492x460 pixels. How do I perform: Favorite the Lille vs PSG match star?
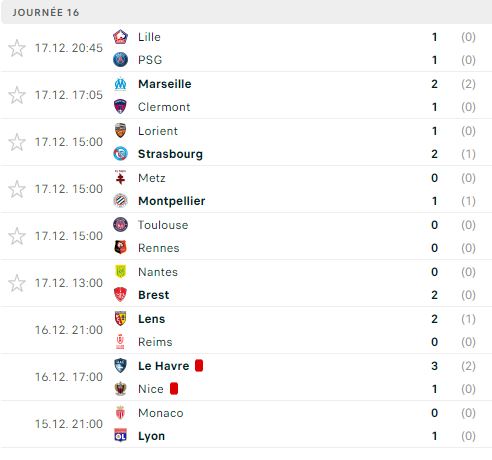17,48
